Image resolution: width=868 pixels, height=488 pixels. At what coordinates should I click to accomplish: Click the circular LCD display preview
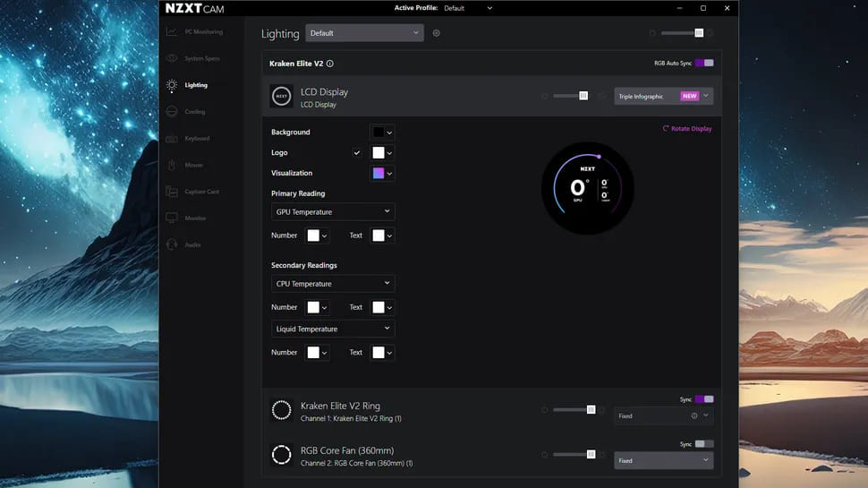tap(587, 189)
